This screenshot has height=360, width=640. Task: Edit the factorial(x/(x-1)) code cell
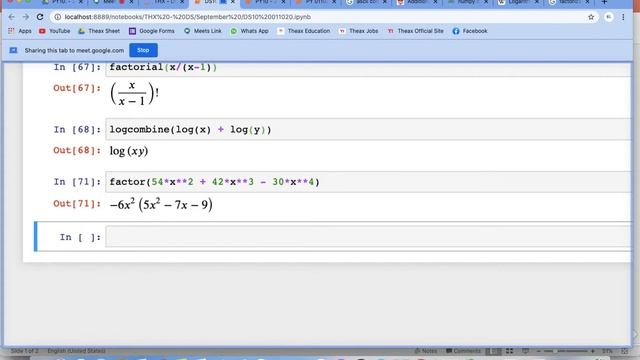(x=368, y=68)
